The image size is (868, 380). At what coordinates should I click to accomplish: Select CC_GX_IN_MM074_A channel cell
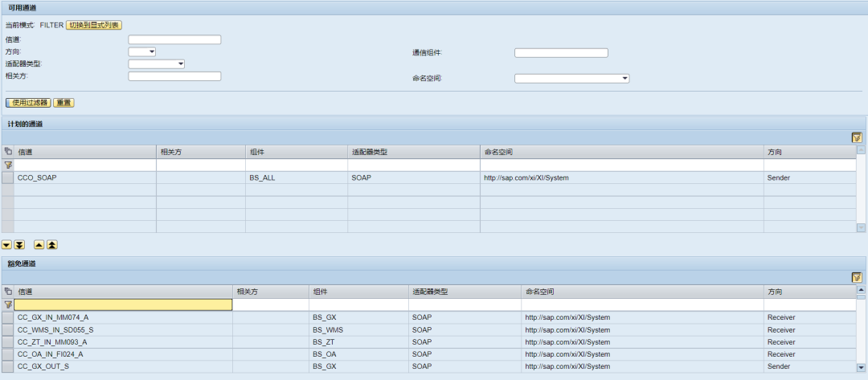(123, 317)
